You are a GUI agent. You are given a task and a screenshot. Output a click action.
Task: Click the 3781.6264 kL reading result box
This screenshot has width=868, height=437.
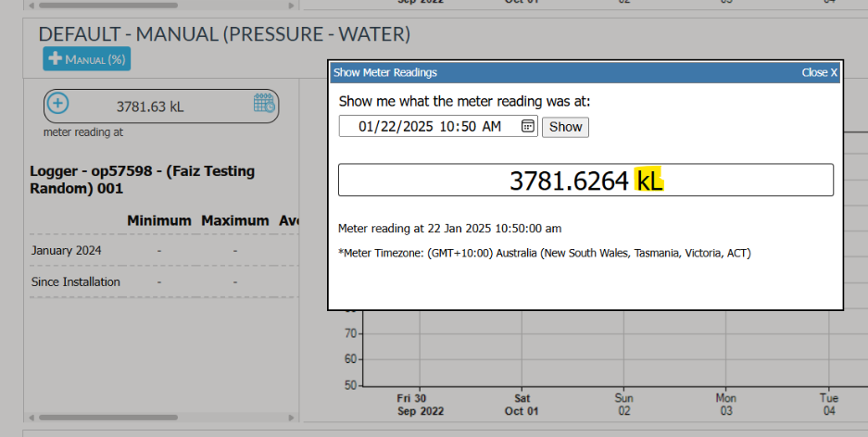585,181
